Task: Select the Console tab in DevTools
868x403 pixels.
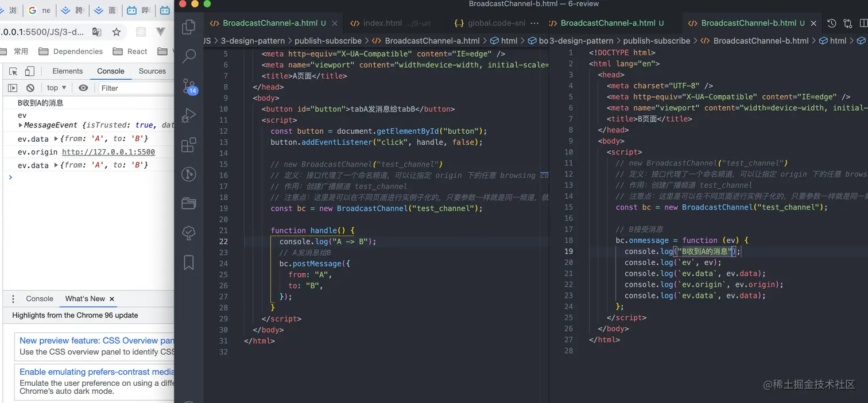Action: 111,71
